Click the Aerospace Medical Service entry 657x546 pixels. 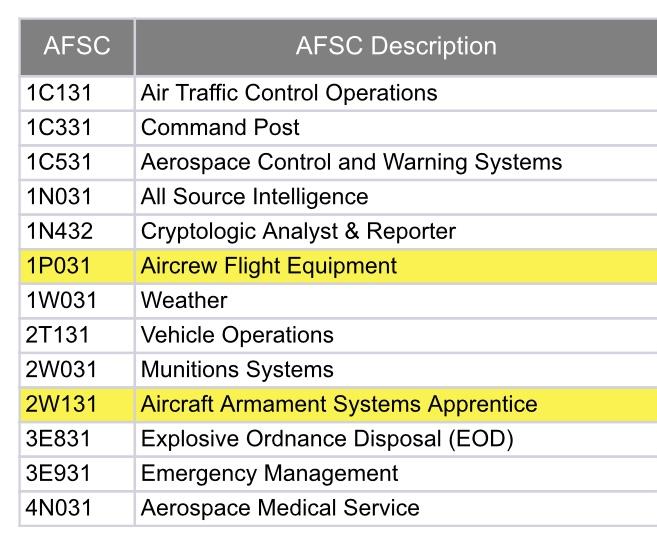[280, 508]
